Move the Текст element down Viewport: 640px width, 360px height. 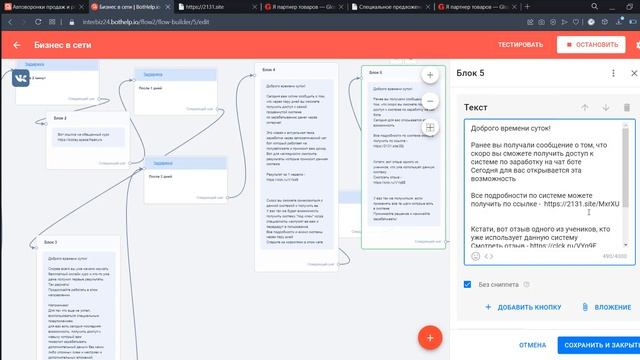pyautogui.click(x=606, y=107)
